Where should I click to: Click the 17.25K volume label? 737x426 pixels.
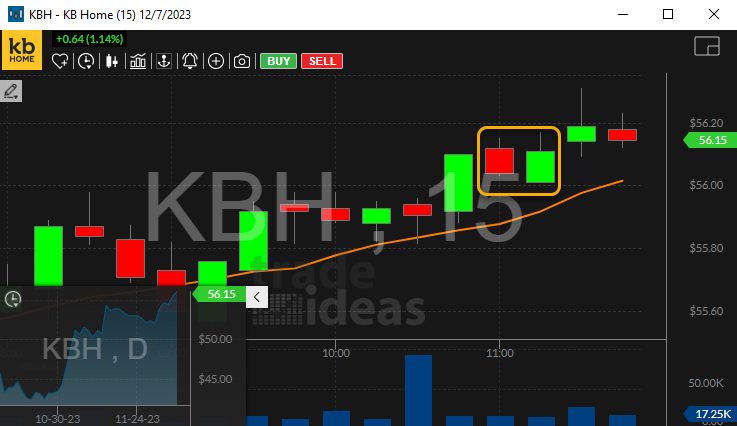click(x=711, y=413)
